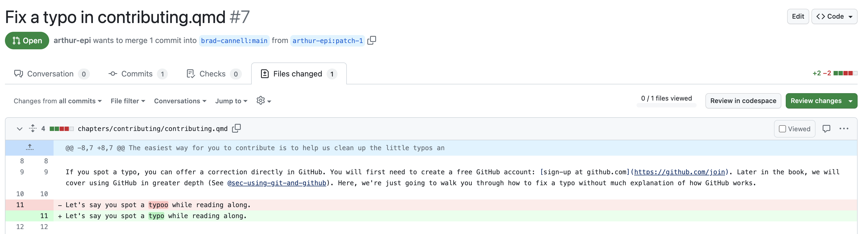
Task: Open the file's three-dot options menu
Action: (844, 129)
